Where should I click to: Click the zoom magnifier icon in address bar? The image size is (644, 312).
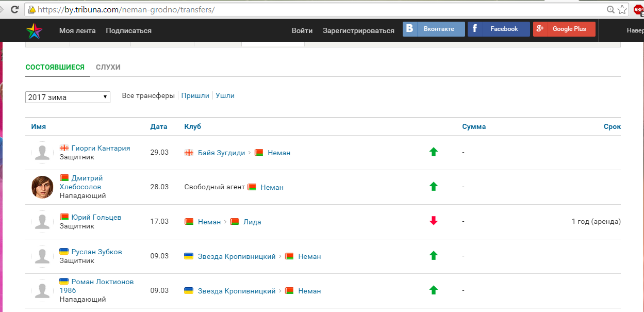click(611, 9)
